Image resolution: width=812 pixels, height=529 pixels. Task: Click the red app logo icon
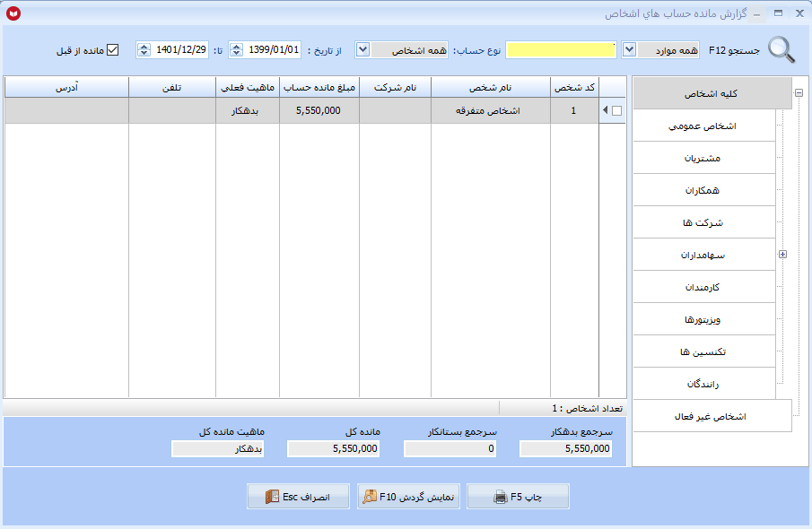click(13, 13)
